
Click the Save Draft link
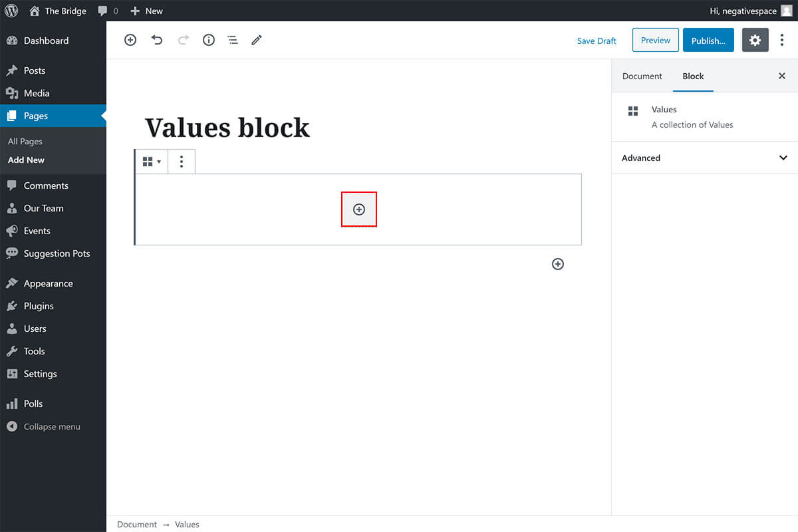[597, 41]
